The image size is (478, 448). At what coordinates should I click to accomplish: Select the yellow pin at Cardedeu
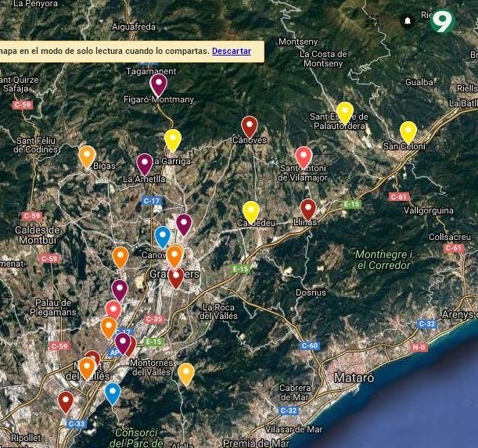pos(250,210)
